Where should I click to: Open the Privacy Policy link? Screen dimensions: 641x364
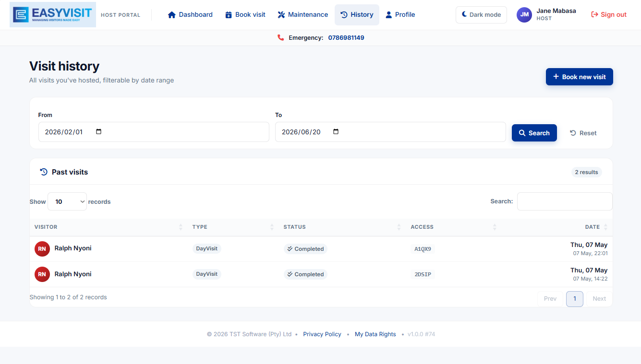point(322,334)
